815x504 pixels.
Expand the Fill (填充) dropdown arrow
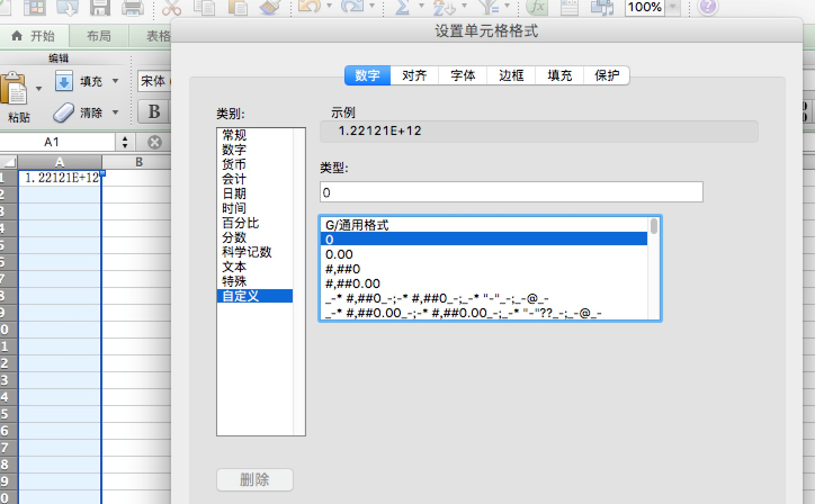coord(115,82)
